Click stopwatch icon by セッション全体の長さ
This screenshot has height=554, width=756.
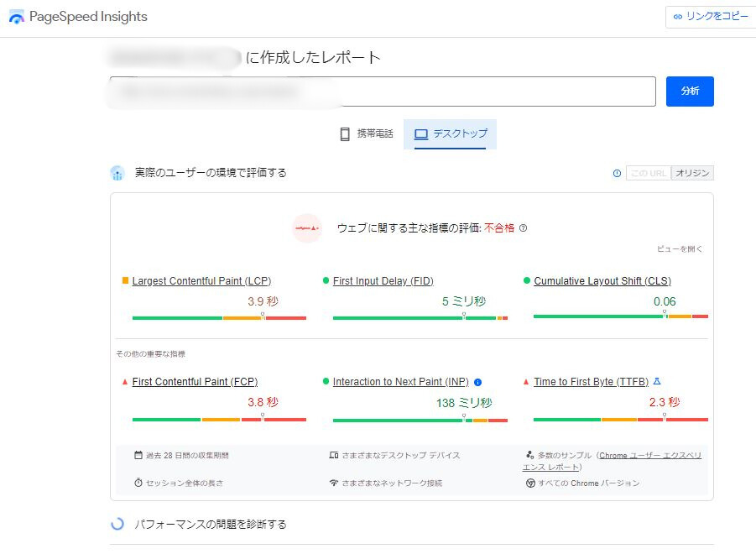click(x=138, y=483)
